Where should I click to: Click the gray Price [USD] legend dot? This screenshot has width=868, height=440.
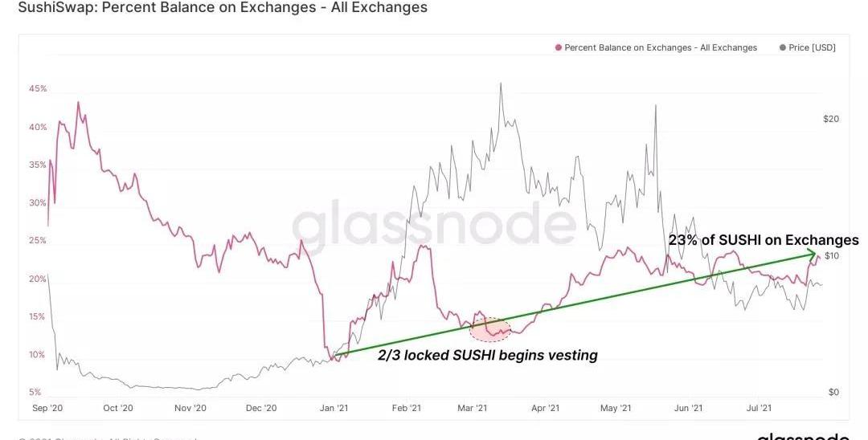point(783,47)
